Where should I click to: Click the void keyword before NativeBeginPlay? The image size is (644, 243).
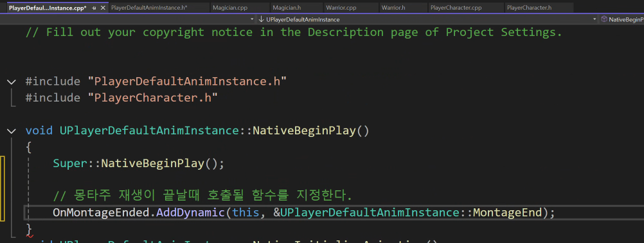39,130
